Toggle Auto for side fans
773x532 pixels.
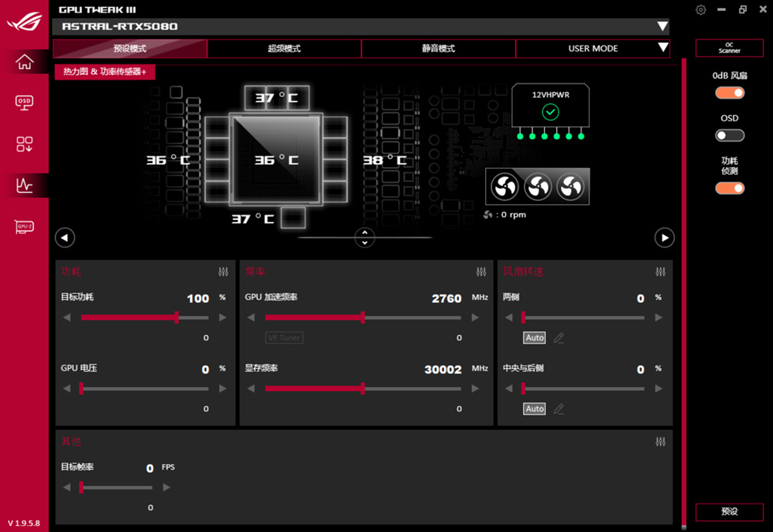[x=535, y=338]
